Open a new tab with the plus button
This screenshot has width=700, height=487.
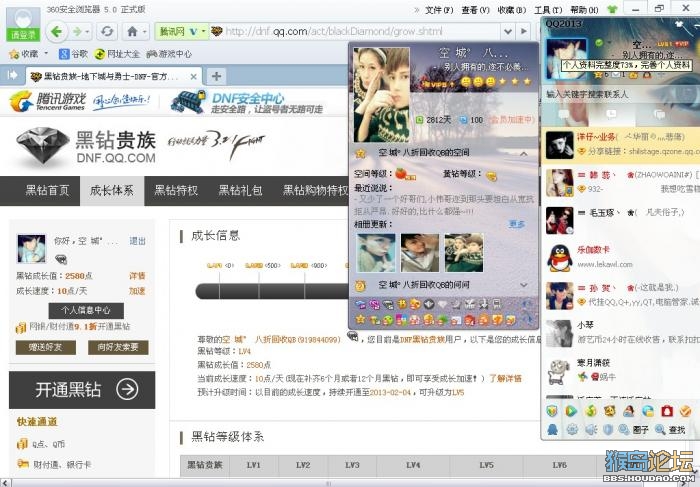coord(216,76)
